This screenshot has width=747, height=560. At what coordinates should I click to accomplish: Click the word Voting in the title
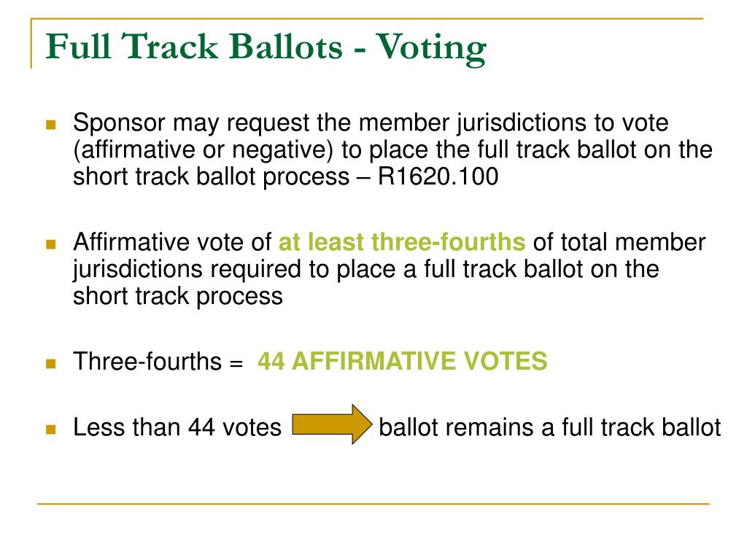pos(431,49)
